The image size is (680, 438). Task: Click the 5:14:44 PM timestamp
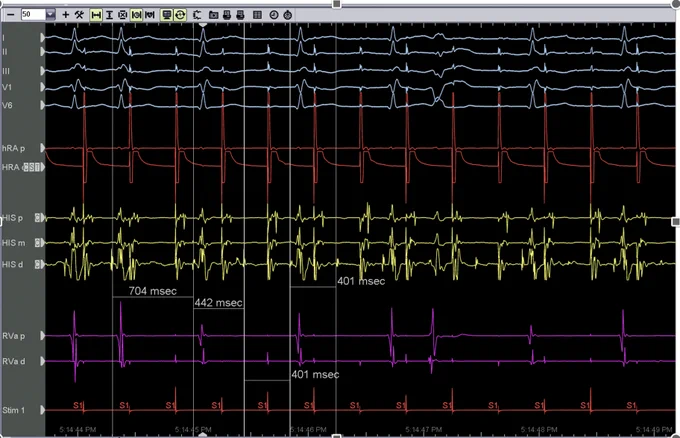pos(78,430)
